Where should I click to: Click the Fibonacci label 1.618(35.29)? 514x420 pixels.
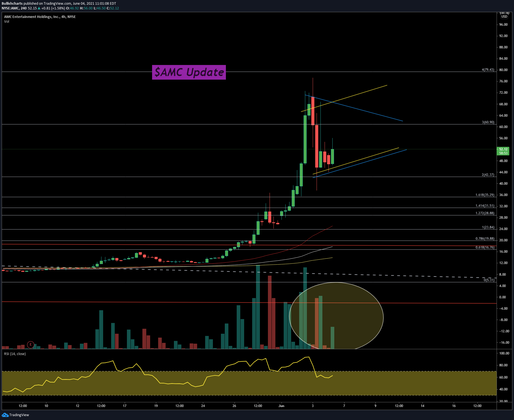coord(485,195)
